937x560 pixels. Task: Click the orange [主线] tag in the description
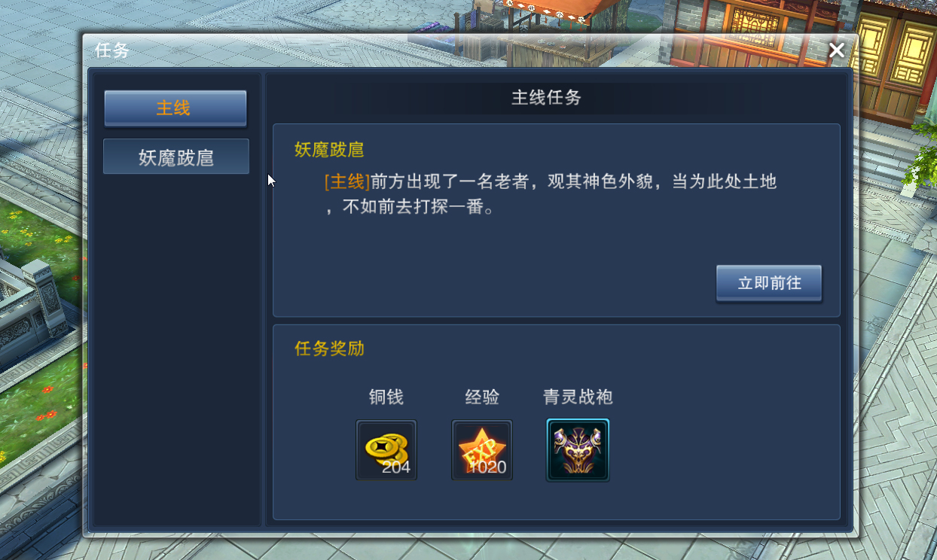click(x=347, y=181)
